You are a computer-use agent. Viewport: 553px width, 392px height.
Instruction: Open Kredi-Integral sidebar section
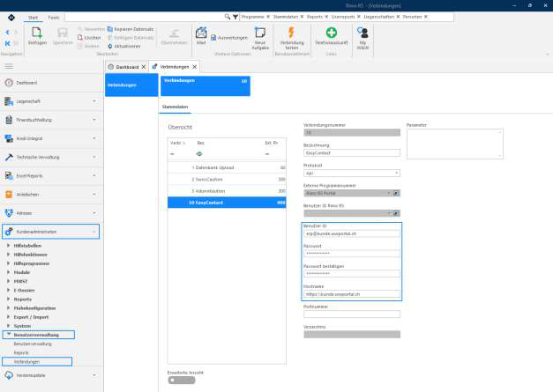pyautogui.click(x=51, y=139)
